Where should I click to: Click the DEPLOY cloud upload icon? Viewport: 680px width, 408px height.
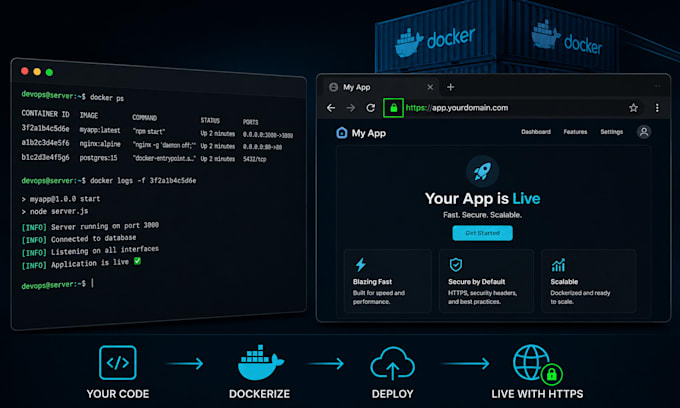pyautogui.click(x=392, y=363)
